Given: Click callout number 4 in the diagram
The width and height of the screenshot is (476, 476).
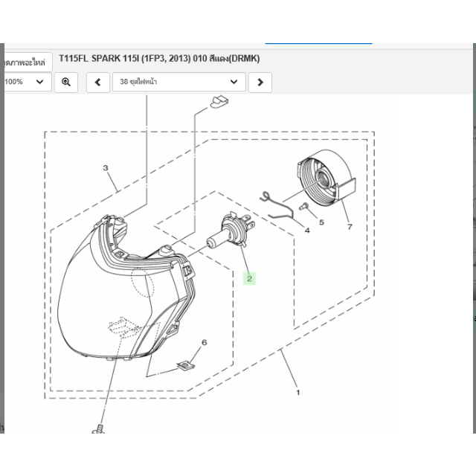Looking at the screenshot, I should click(x=307, y=231).
